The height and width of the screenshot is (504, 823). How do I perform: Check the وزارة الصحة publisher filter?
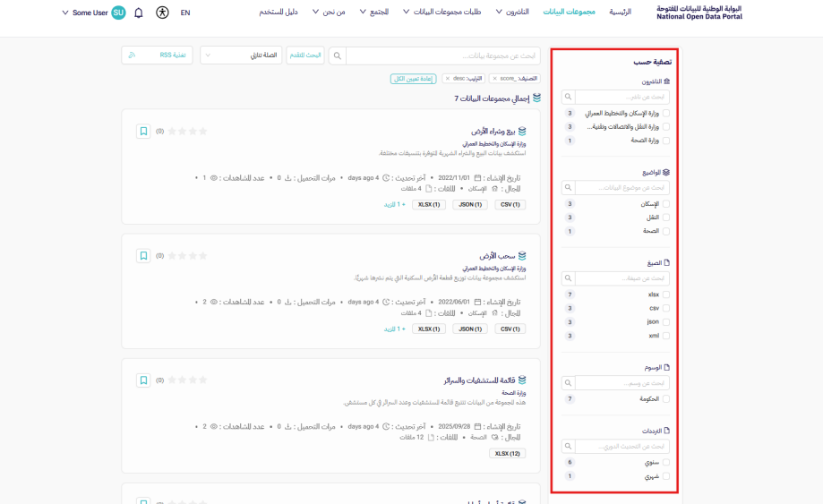(x=665, y=141)
